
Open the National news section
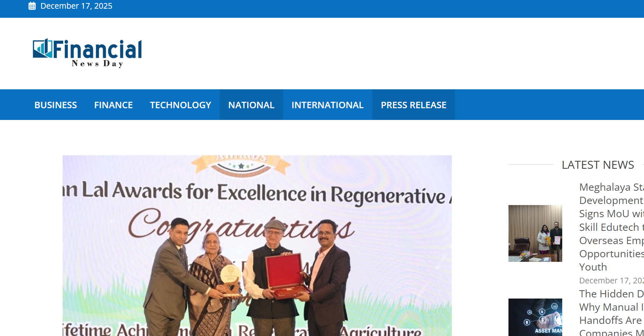click(251, 105)
